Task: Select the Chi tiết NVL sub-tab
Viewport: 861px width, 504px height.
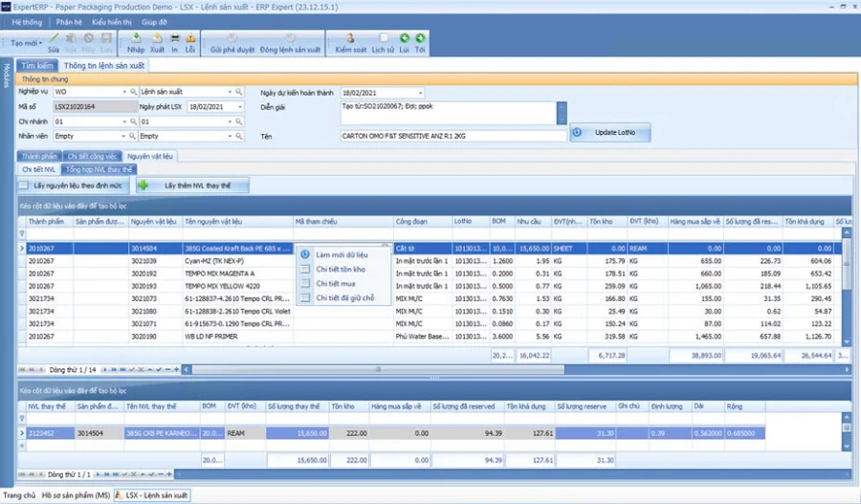Action: [39, 169]
